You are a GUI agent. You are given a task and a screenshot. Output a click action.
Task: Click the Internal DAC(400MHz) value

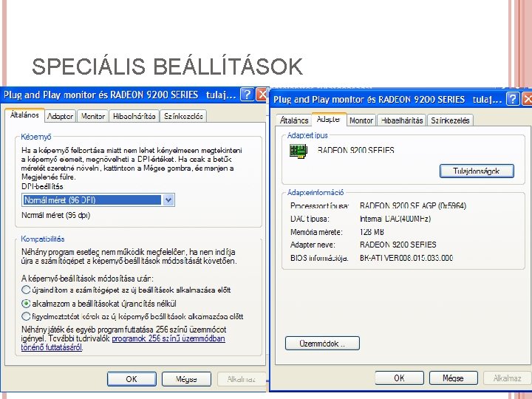(395, 219)
